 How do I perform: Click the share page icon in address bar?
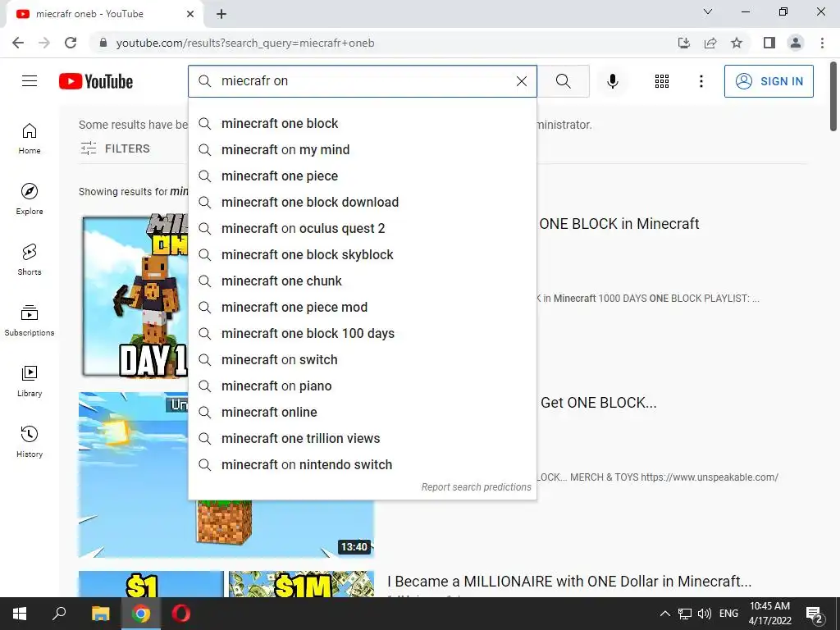[710, 43]
